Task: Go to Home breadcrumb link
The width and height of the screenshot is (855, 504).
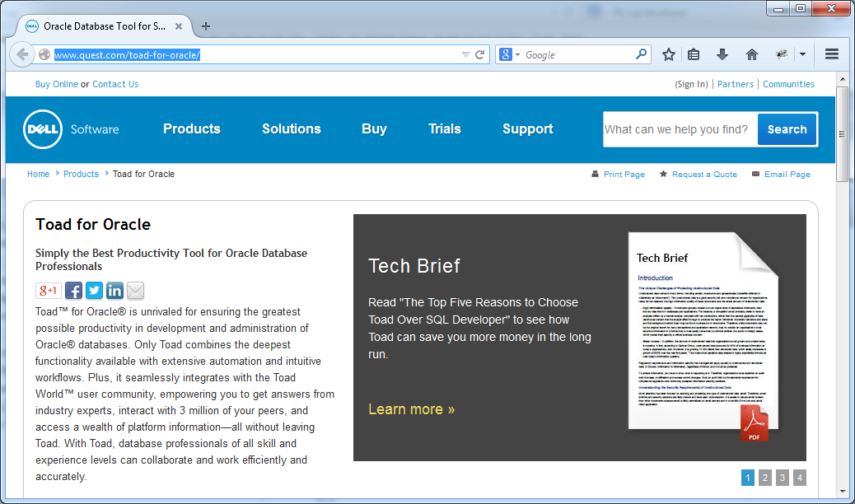Action: tap(38, 174)
